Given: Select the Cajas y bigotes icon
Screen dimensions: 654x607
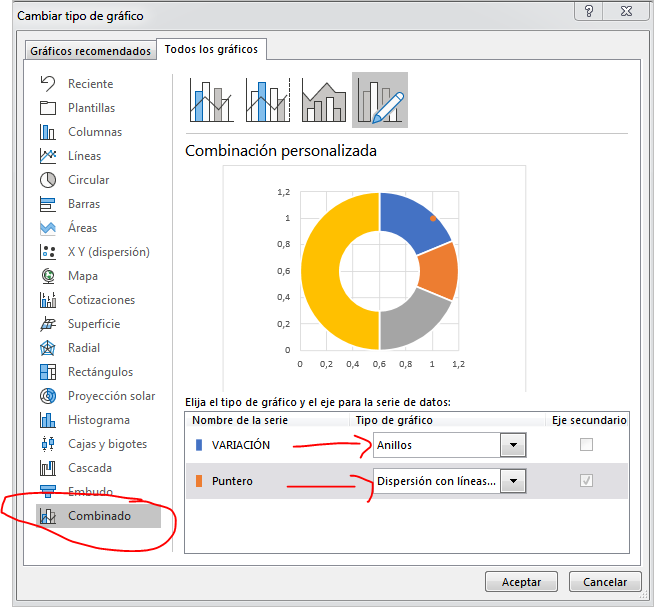Looking at the screenshot, I should coord(48,444).
